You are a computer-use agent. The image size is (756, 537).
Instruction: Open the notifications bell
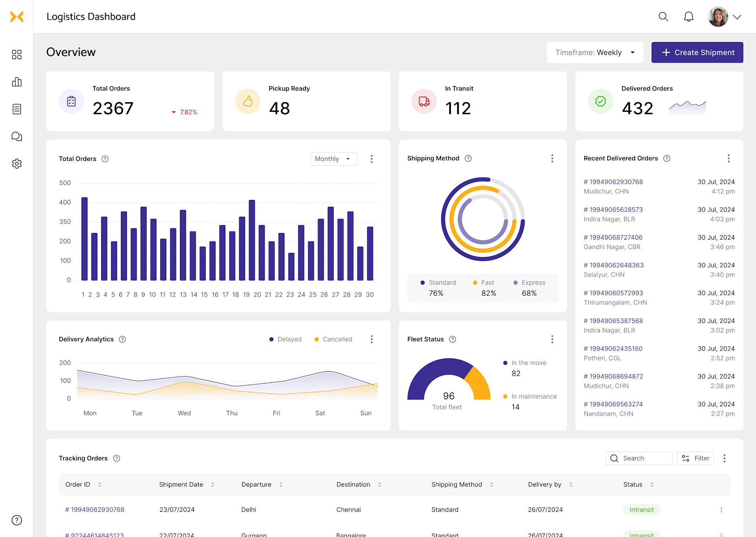coord(689,17)
